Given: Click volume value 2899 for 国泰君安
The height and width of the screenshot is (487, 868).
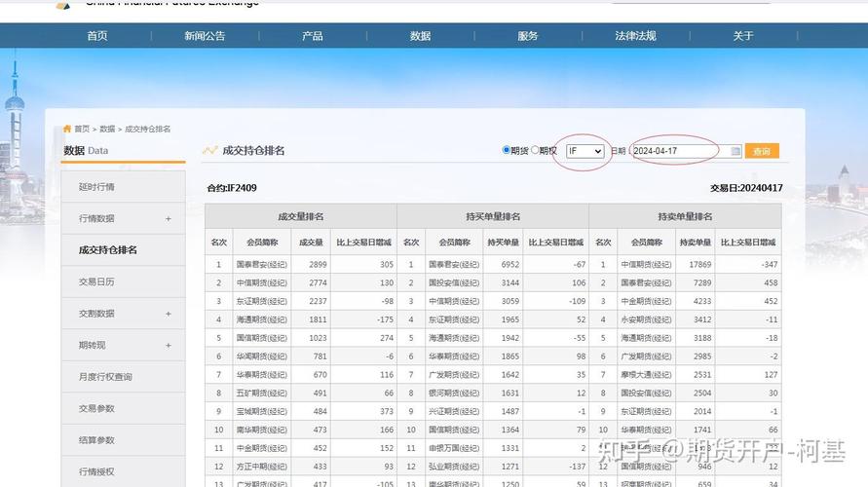Looking at the screenshot, I should [x=318, y=265].
